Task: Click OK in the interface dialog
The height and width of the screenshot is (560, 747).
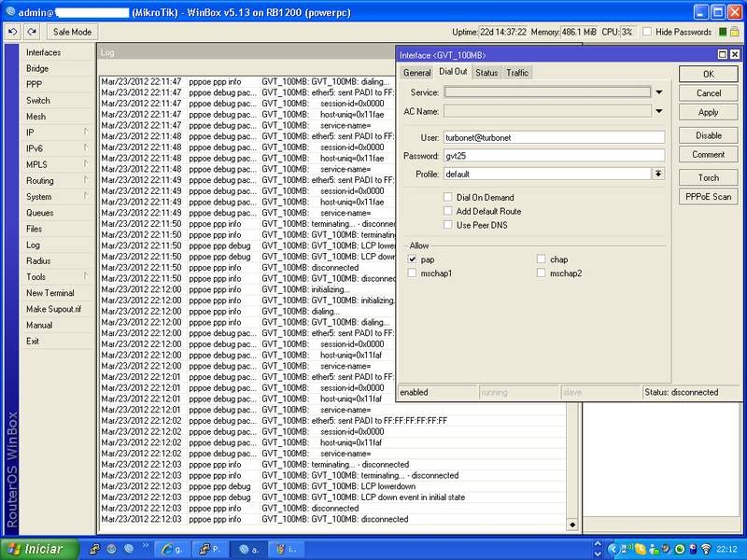Action: pos(709,74)
